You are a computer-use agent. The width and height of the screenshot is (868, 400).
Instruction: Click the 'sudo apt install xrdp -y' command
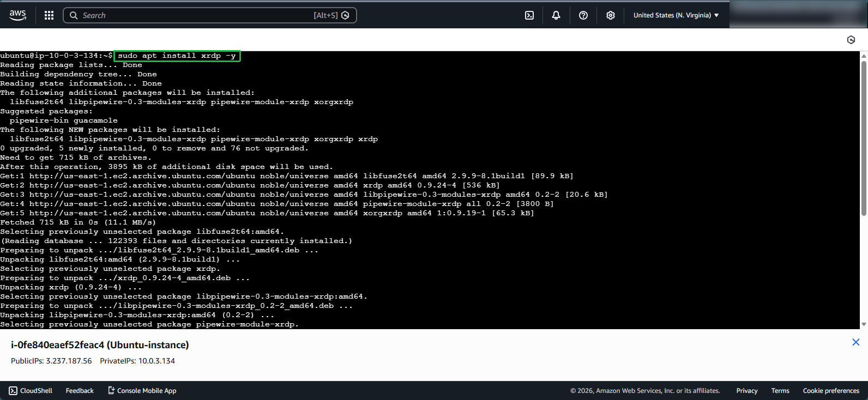point(177,56)
